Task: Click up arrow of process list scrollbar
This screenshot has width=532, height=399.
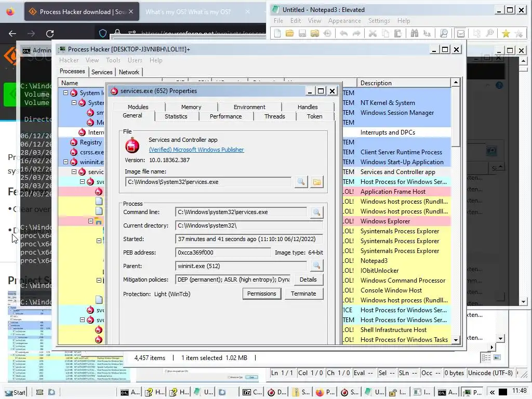Action: pos(456,83)
